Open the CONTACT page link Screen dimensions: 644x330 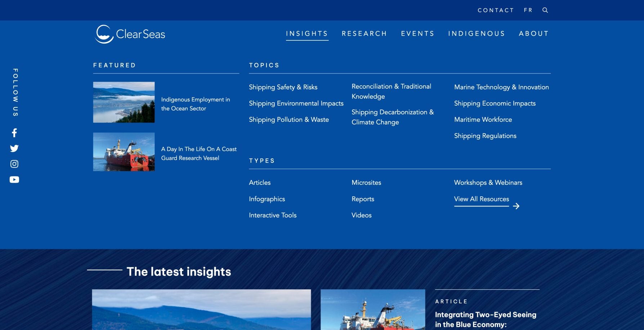click(496, 10)
